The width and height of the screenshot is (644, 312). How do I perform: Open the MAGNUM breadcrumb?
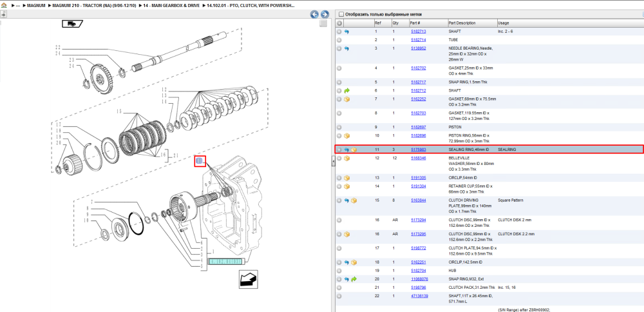point(36,6)
